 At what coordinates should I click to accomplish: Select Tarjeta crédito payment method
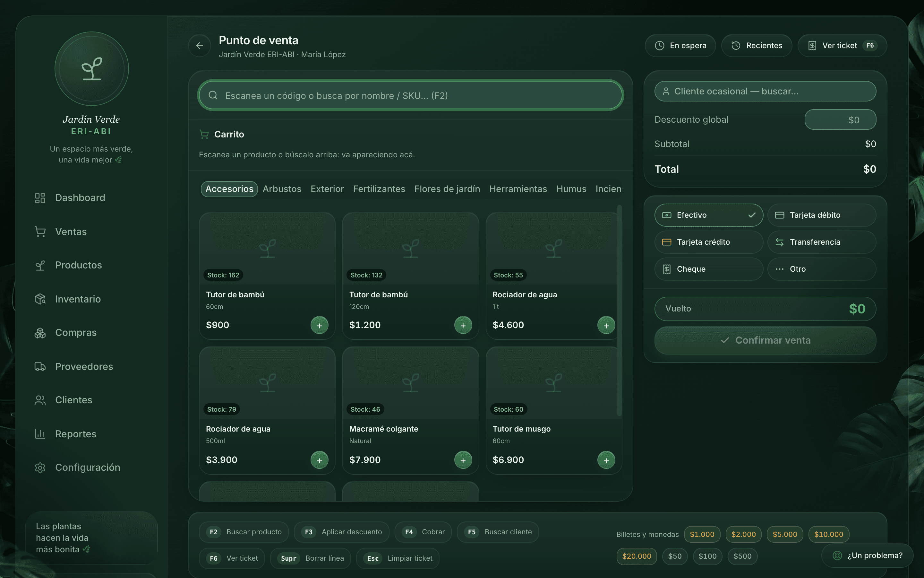[709, 242]
